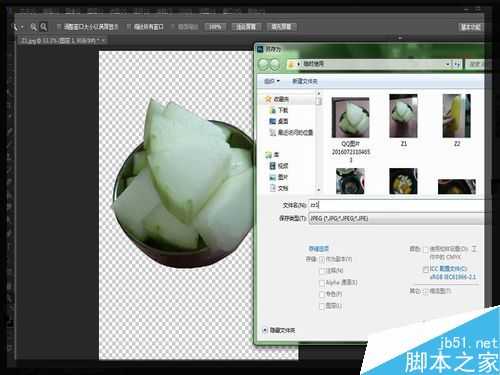Click the Favorites star icon

(x=268, y=99)
